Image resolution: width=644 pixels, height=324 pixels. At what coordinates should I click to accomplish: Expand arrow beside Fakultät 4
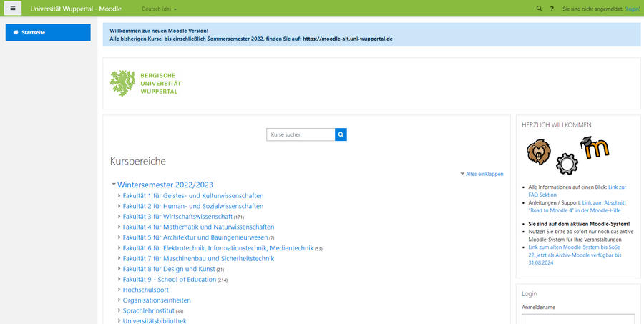[x=119, y=227]
